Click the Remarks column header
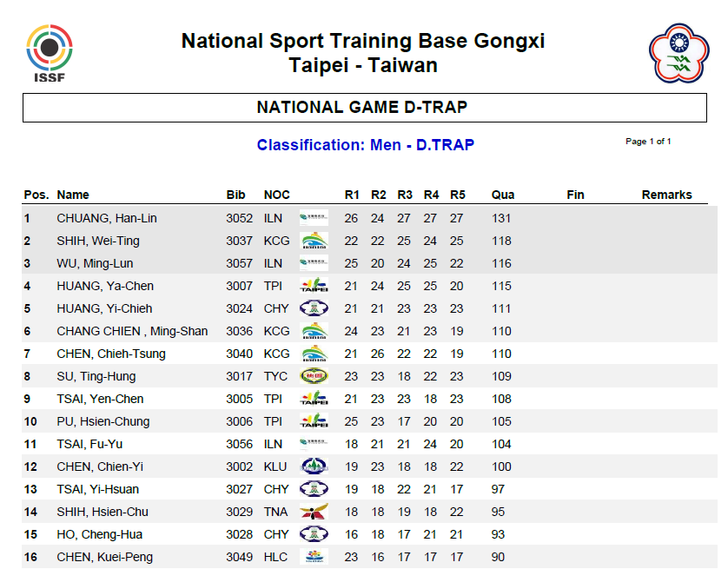Screen dimensions: 728x569 pyautogui.click(x=666, y=195)
